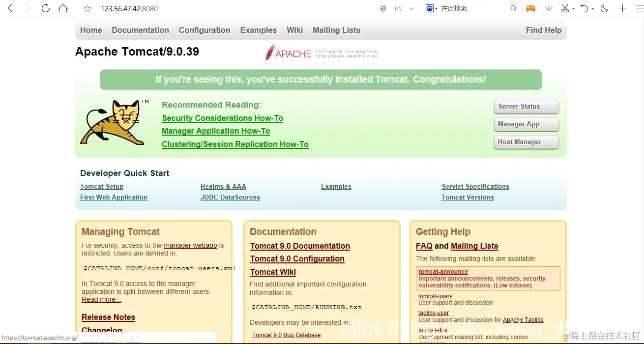Open the Tomcat Versions link

[468, 197]
